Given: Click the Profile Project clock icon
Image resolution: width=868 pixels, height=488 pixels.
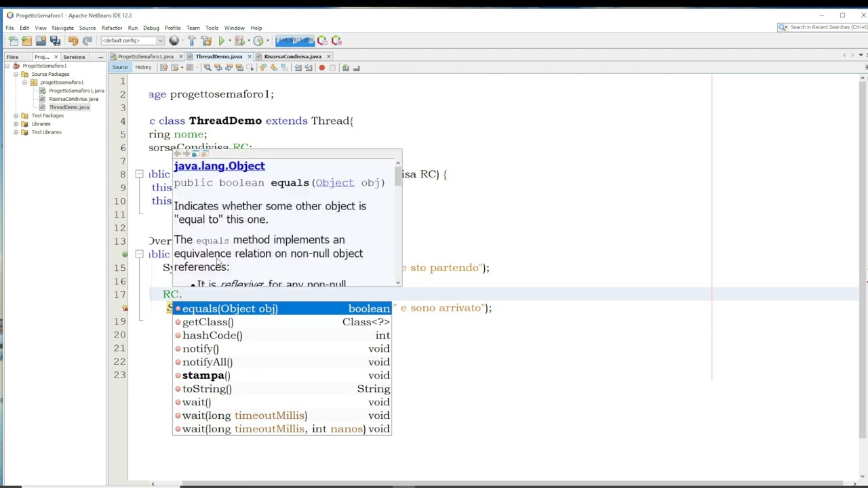Looking at the screenshot, I should pyautogui.click(x=258, y=41).
